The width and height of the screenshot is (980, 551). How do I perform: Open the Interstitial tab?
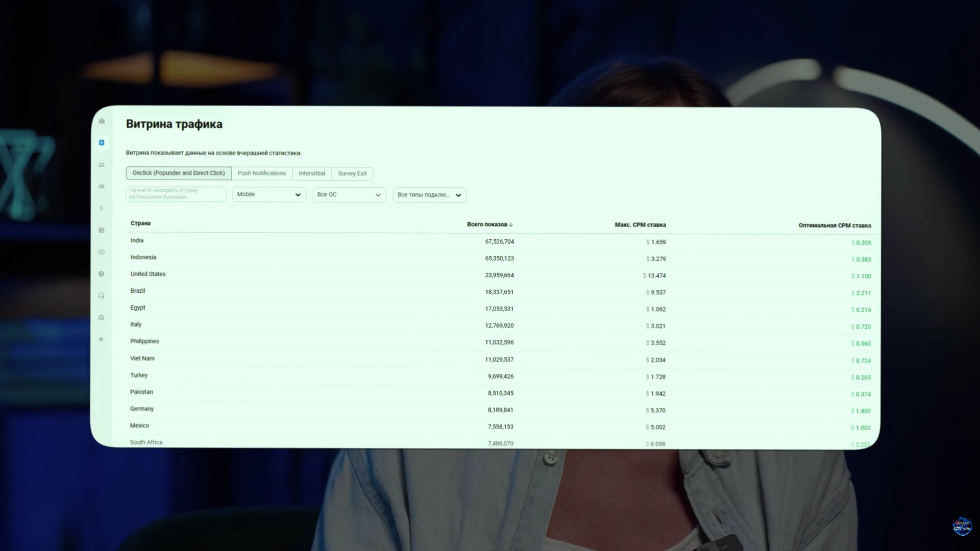[x=312, y=173]
